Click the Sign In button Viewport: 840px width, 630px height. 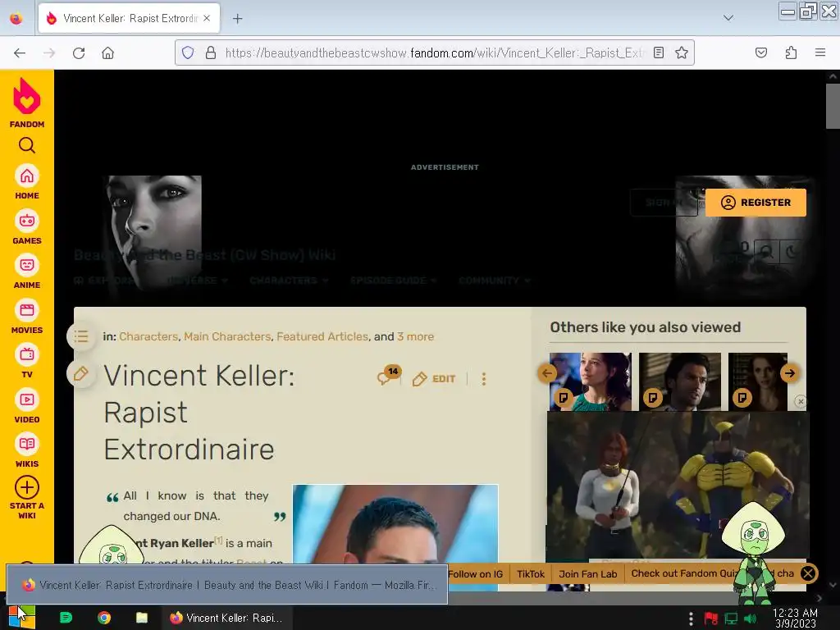tap(664, 203)
